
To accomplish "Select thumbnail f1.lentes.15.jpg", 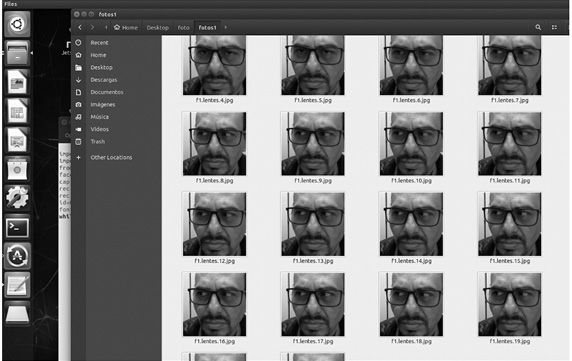I will pyautogui.click(x=510, y=224).
